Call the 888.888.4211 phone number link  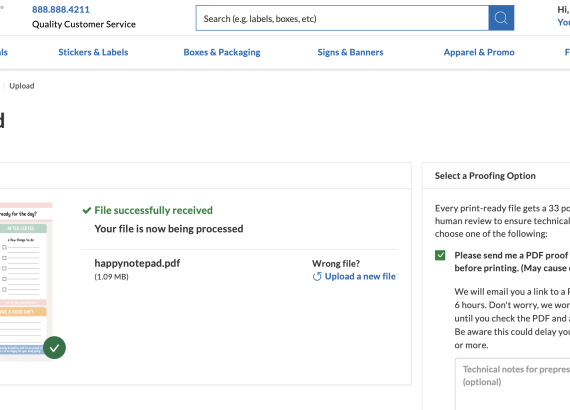61,9
